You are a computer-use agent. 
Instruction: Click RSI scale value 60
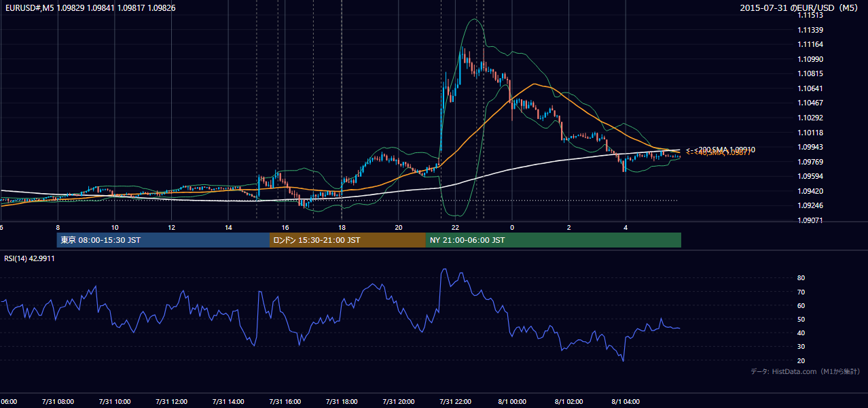(x=801, y=305)
